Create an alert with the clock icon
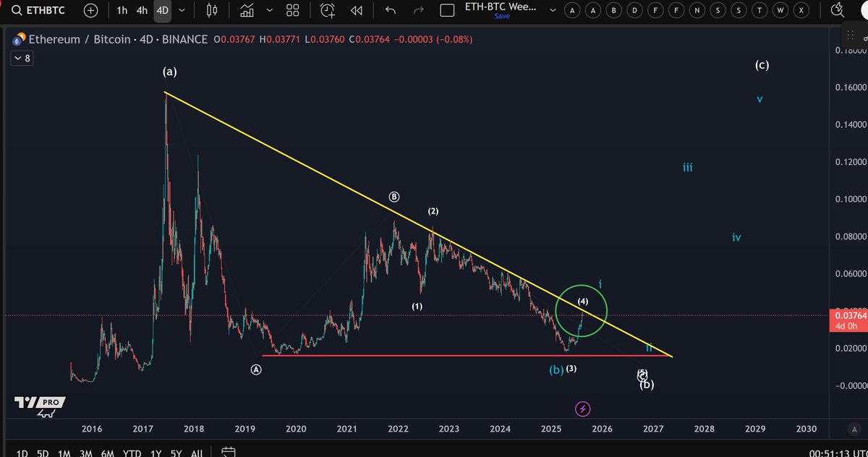This screenshot has height=457, width=868. pyautogui.click(x=328, y=11)
